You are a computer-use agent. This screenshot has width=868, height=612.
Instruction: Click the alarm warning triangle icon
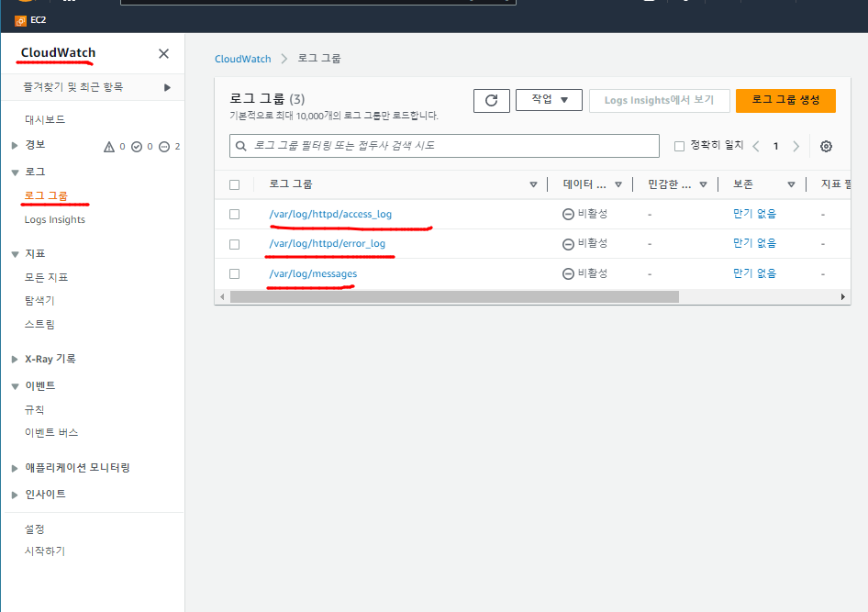coord(109,147)
